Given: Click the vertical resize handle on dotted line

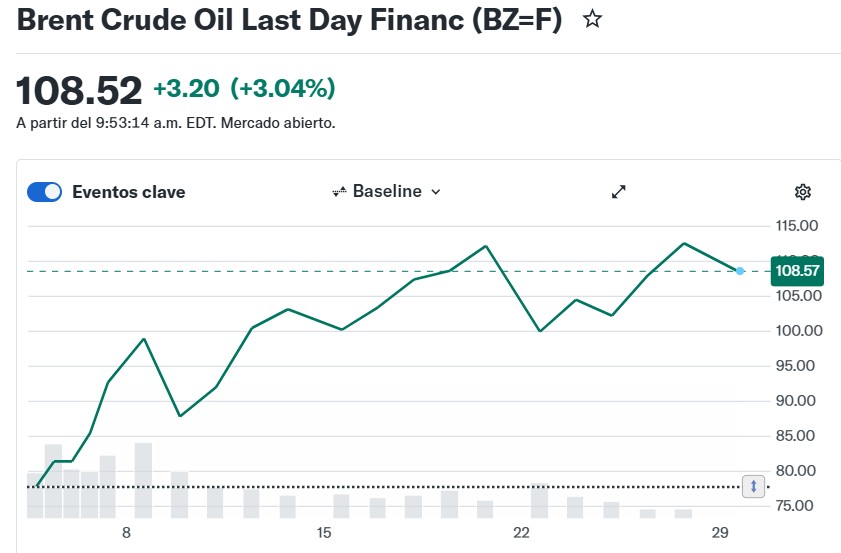Looking at the screenshot, I should pos(755,487).
